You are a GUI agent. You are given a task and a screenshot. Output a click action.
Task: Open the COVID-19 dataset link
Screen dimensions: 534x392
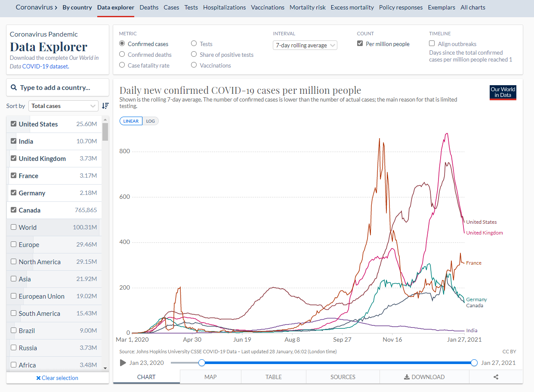45,66
